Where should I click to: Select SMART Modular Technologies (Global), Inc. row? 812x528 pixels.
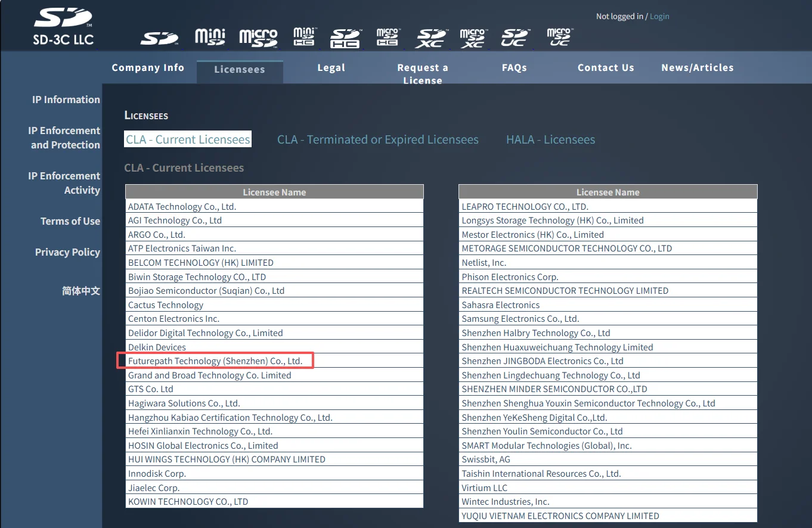608,446
